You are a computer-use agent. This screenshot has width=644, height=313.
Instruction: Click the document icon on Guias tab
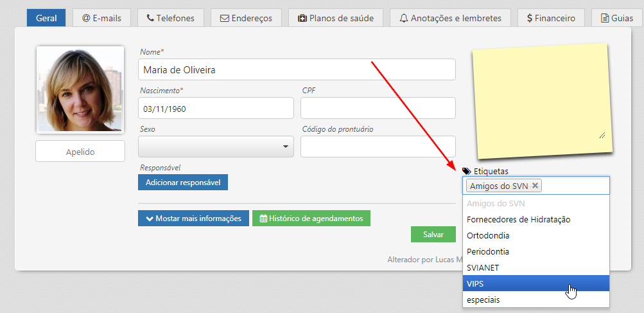coord(605,18)
